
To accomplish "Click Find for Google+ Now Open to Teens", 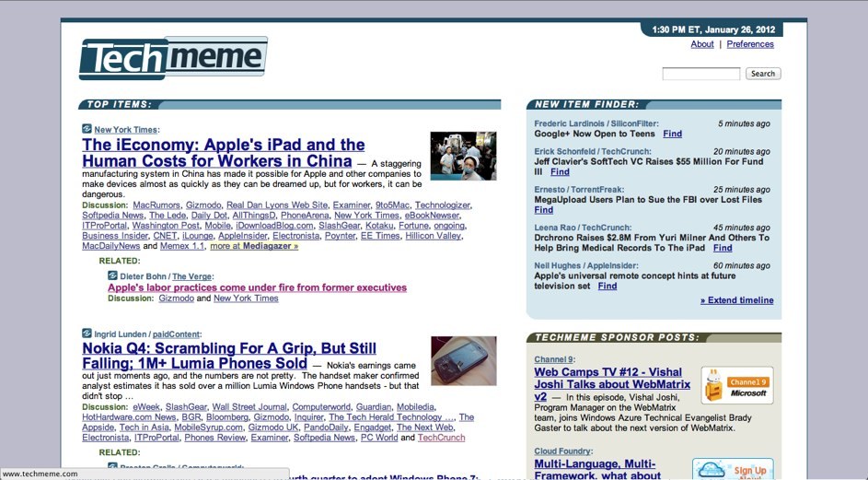I will [x=672, y=134].
